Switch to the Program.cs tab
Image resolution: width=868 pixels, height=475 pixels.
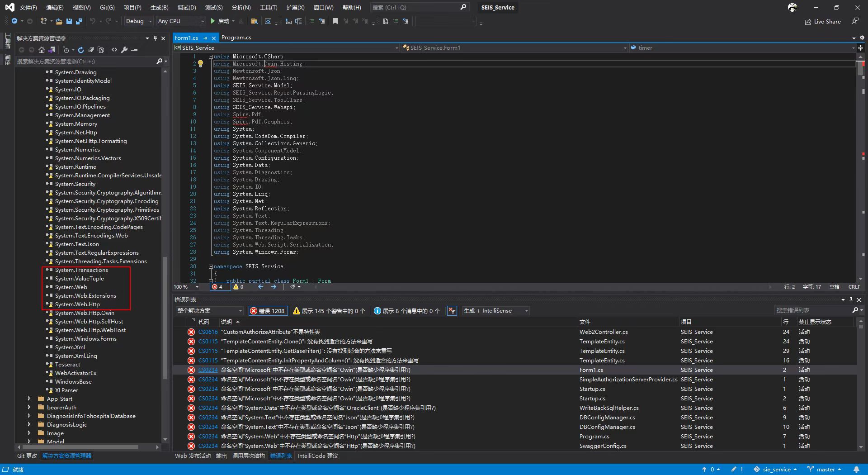pos(236,38)
